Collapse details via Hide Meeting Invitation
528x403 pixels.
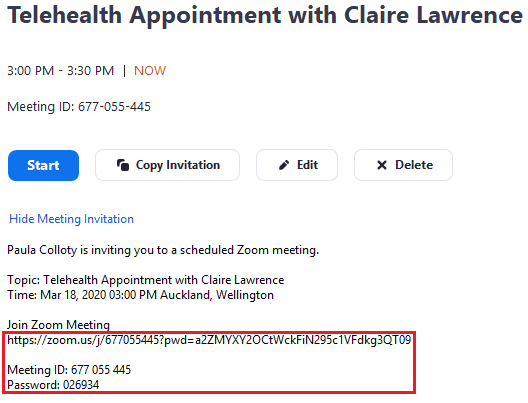pyautogui.click(x=71, y=219)
